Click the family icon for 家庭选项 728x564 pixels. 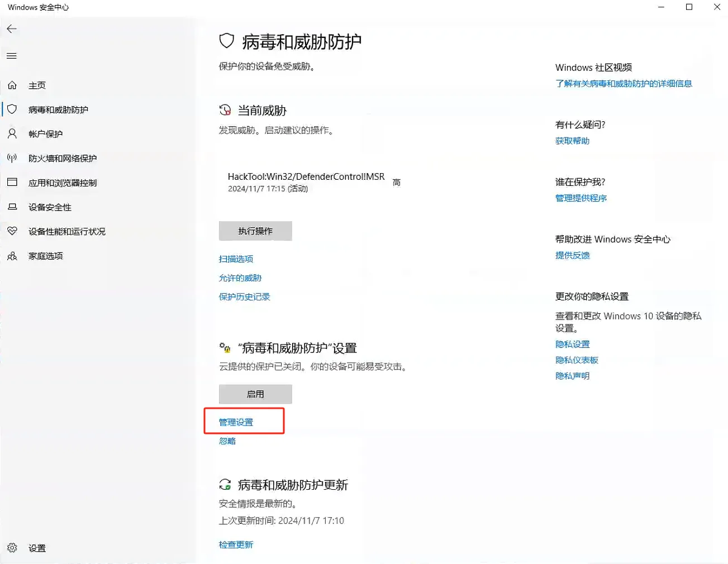12,256
